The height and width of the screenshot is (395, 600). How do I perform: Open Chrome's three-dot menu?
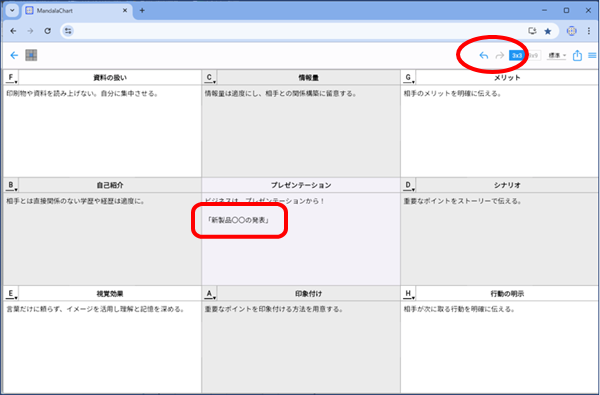[589, 31]
